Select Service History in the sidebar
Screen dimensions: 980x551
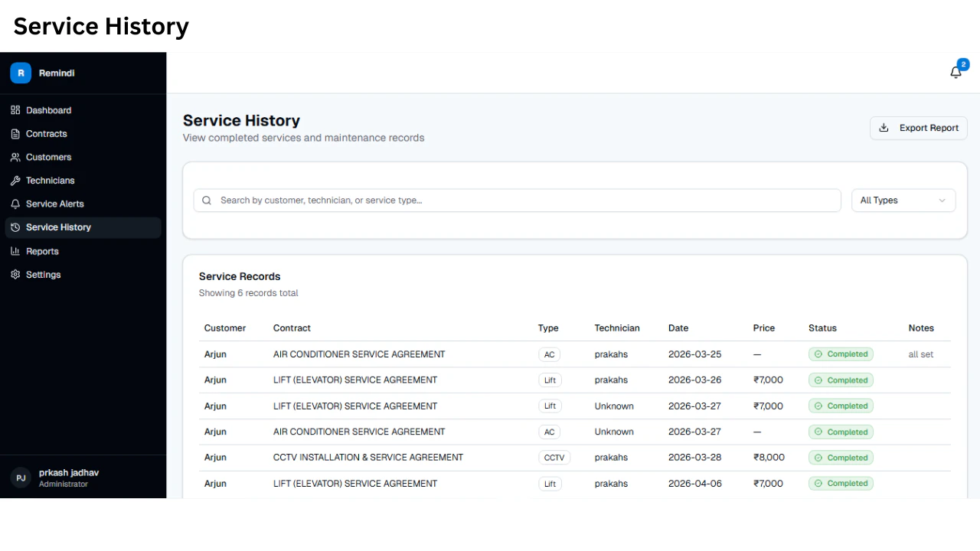point(83,227)
